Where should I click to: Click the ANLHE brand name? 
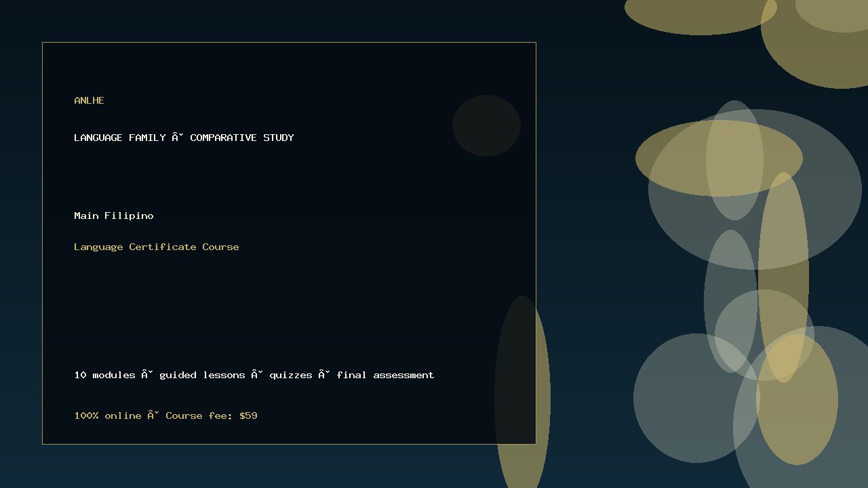(89, 100)
